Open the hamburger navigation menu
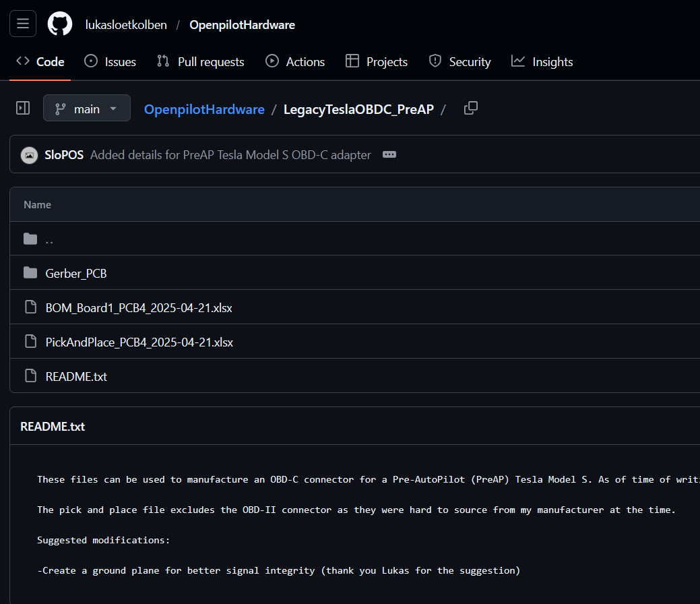Screen dimensions: 700x604 22,24
